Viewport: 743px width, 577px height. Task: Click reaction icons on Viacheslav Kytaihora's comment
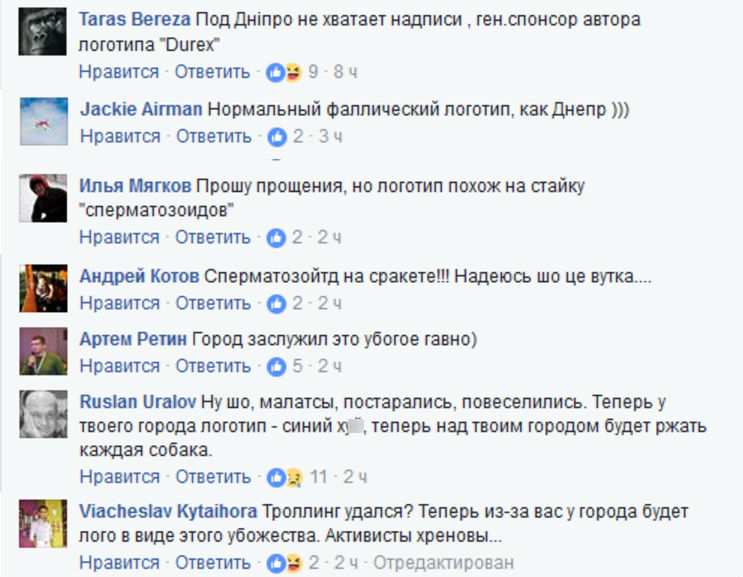pos(283,563)
